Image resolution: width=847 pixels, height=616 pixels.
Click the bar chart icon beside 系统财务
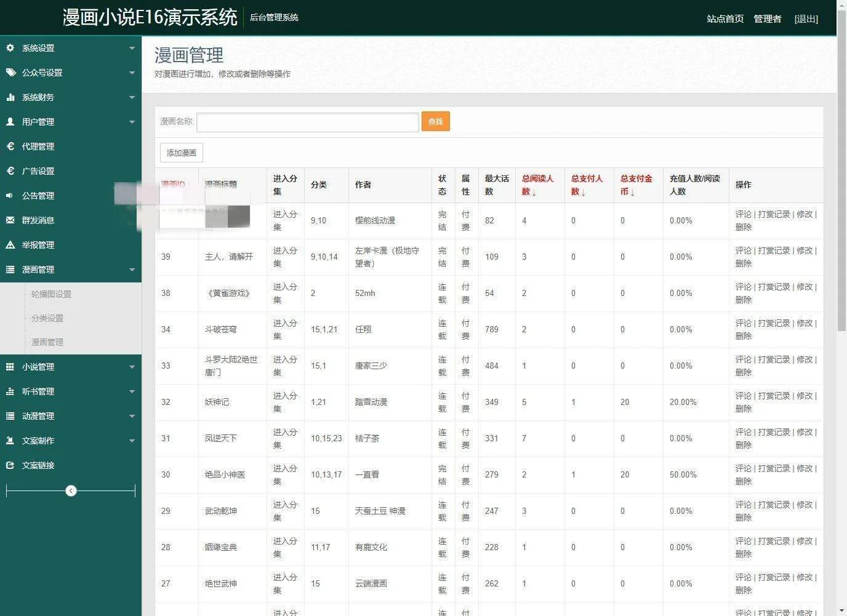tap(10, 97)
